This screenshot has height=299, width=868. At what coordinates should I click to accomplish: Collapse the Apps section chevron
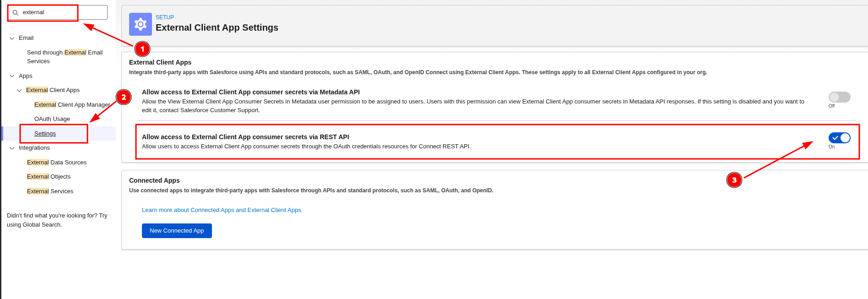click(12, 76)
